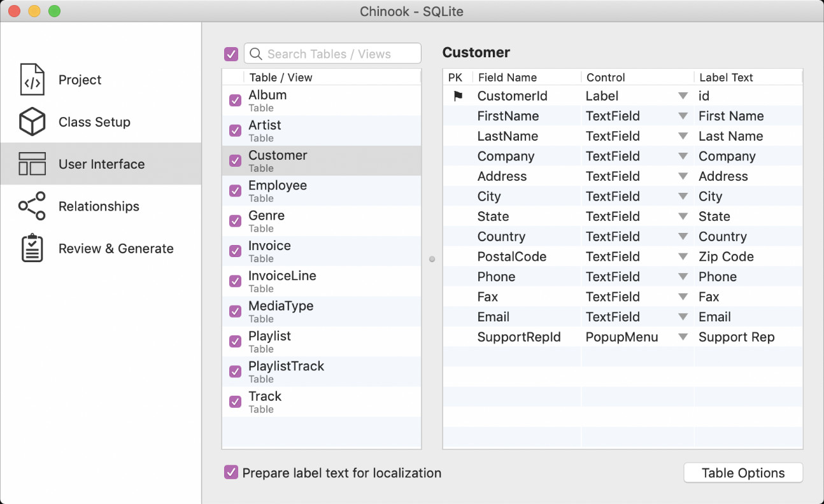The image size is (824, 504).
Task: Select the Playlist table row
Action: coord(322,341)
